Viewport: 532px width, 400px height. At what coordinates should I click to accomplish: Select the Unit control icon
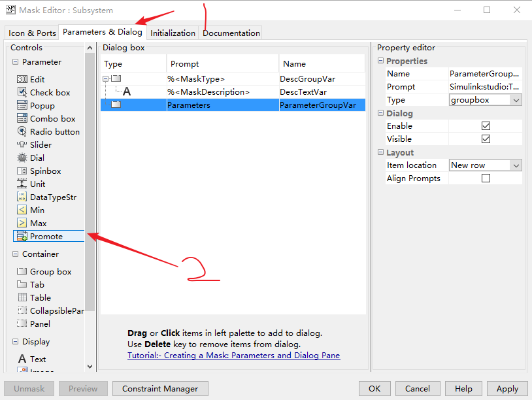22,184
